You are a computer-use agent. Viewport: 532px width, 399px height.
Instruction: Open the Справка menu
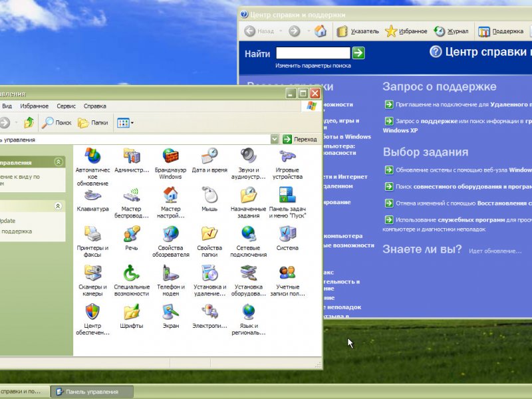pos(95,106)
